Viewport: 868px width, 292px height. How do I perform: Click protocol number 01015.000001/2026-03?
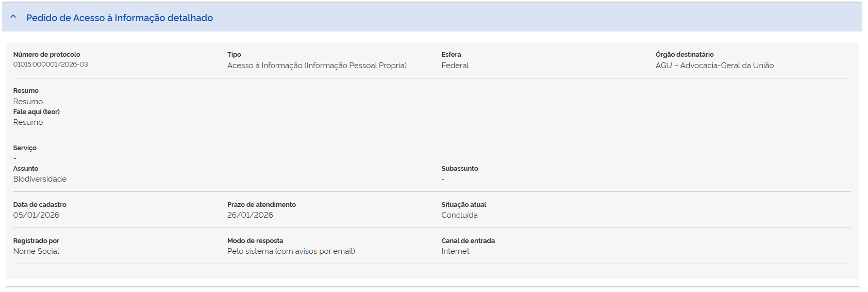(x=51, y=64)
